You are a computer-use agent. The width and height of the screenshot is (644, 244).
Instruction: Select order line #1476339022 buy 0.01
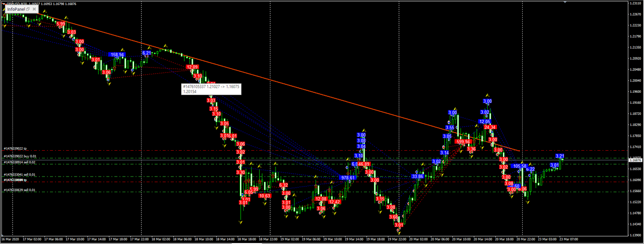19,157
